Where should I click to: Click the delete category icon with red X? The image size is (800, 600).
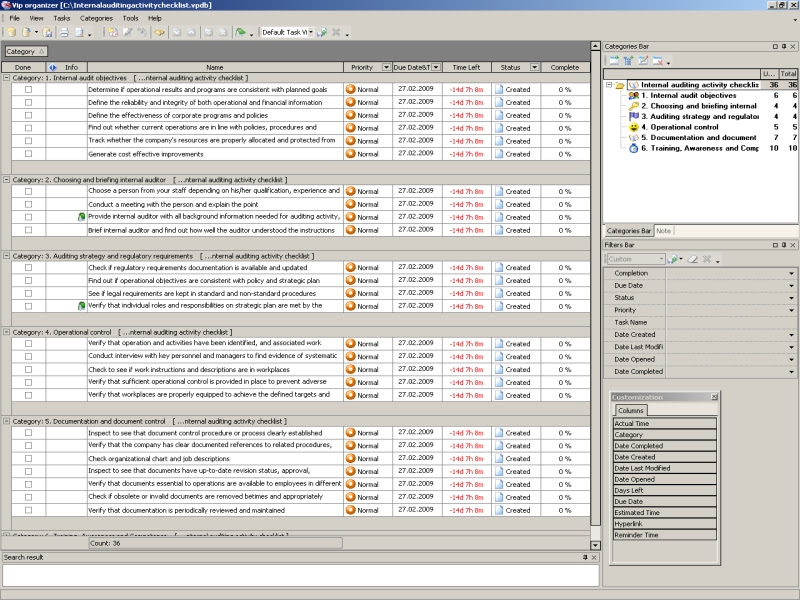tap(657, 61)
